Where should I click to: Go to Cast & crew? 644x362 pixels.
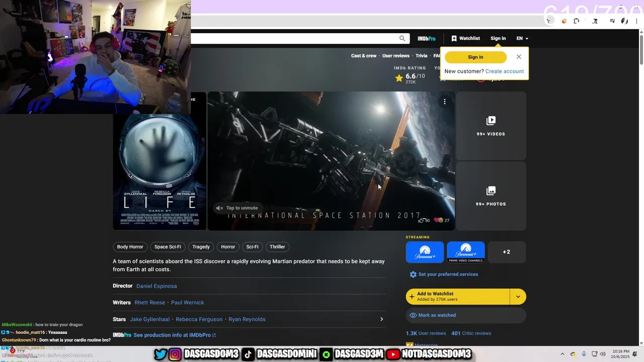pos(364,56)
